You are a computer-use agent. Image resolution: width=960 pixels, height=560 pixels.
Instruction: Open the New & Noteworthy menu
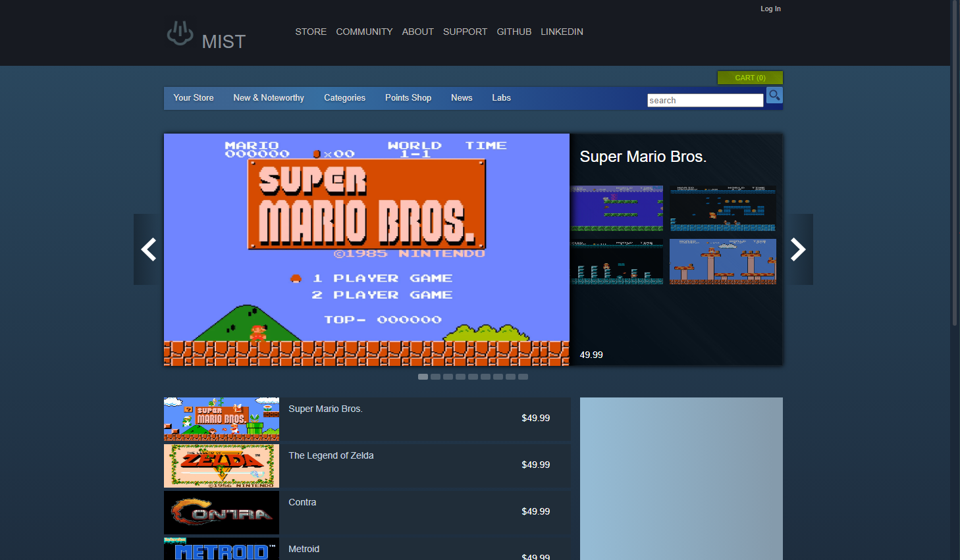(x=269, y=98)
